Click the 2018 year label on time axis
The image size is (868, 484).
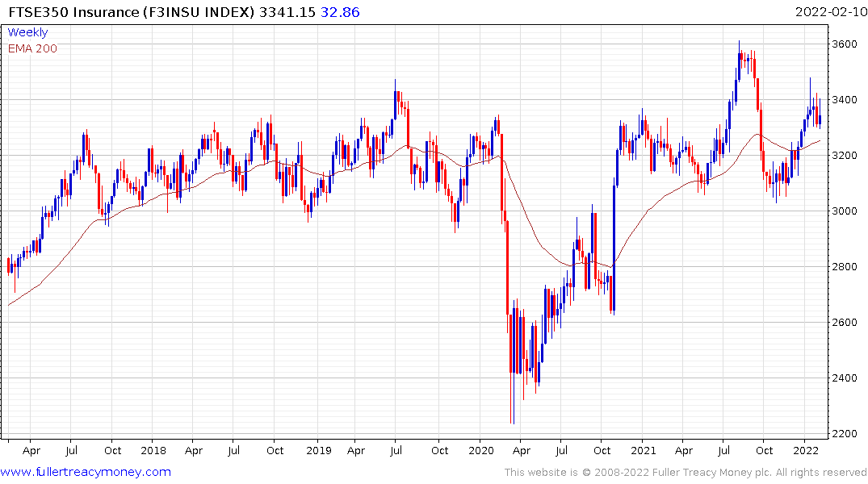pyautogui.click(x=153, y=450)
